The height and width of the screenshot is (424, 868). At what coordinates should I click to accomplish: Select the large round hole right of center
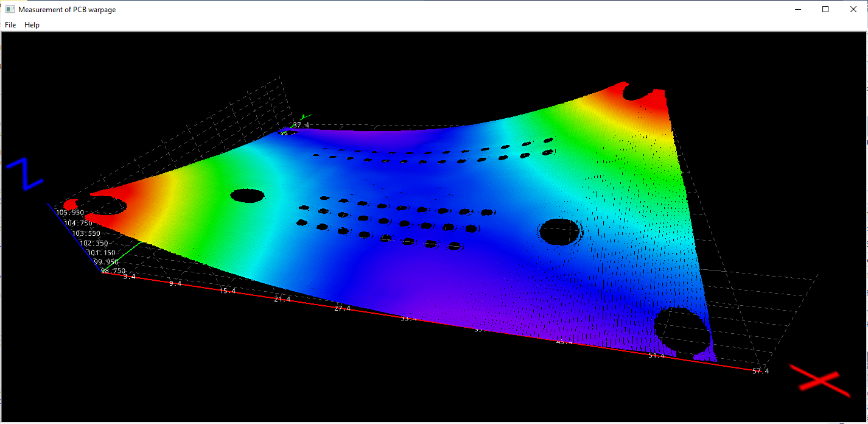pos(559,231)
